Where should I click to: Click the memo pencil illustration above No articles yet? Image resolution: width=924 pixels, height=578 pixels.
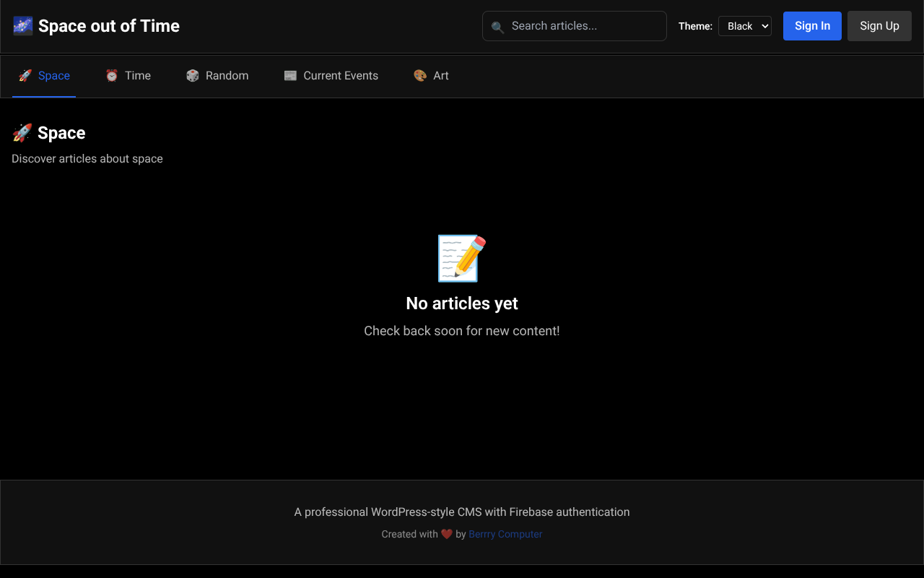[x=461, y=258]
